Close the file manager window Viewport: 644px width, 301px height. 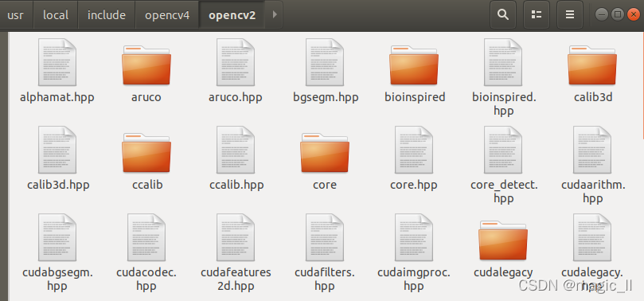[634, 15]
